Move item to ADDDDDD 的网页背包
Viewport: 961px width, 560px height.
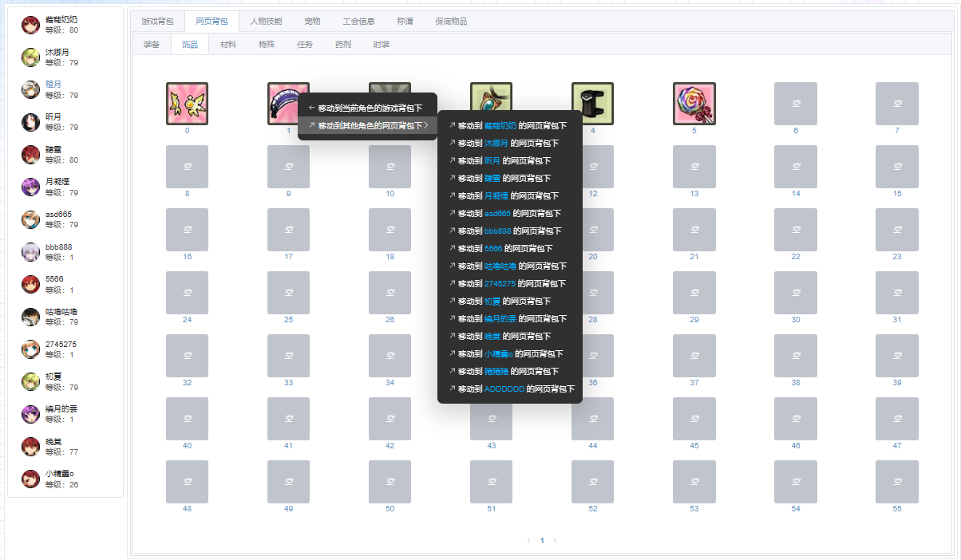pos(510,388)
